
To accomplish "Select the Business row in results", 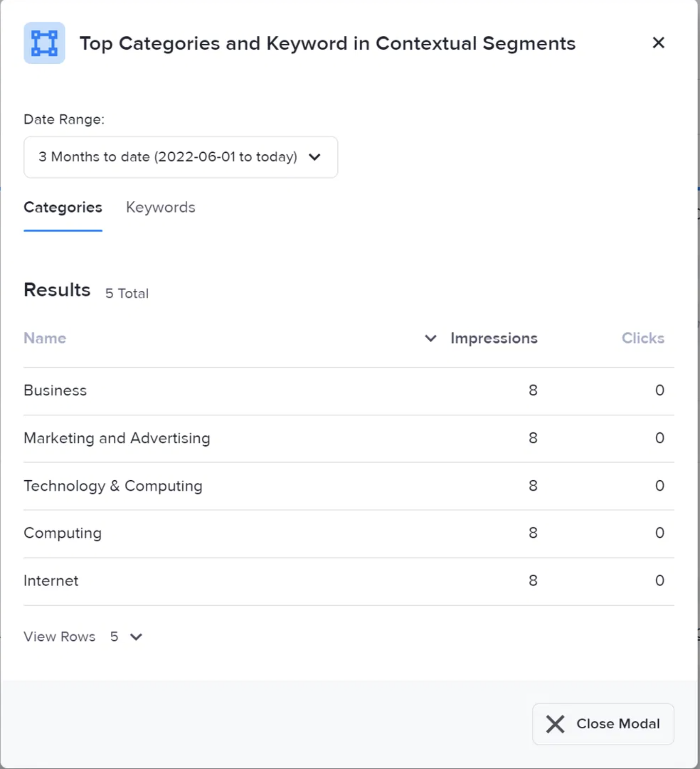I will (x=55, y=390).
